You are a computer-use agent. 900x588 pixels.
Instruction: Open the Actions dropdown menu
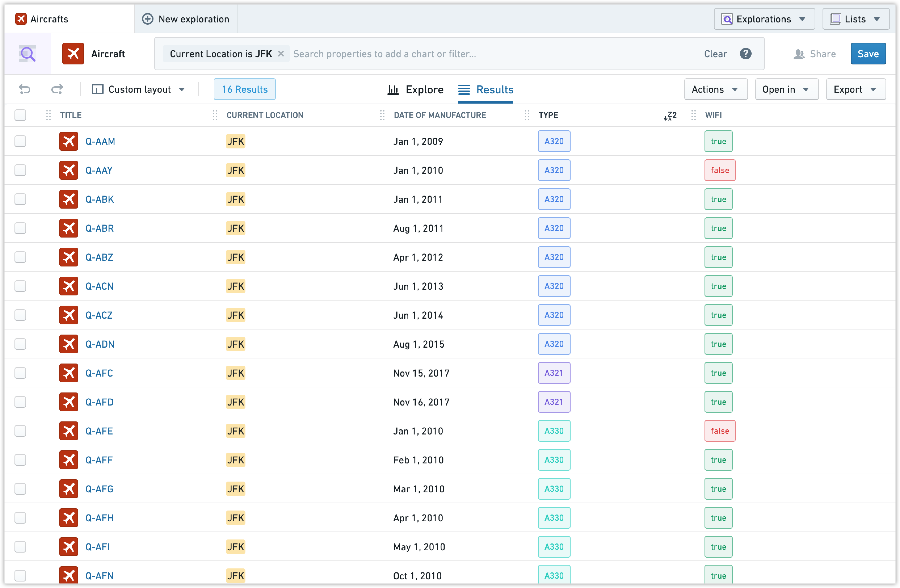(716, 89)
